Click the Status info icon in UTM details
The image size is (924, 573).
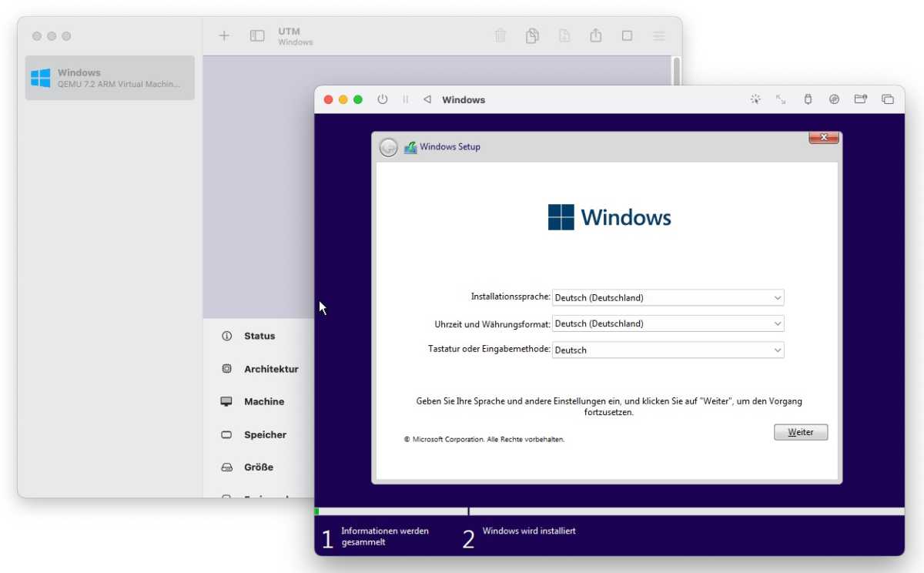[x=226, y=336]
